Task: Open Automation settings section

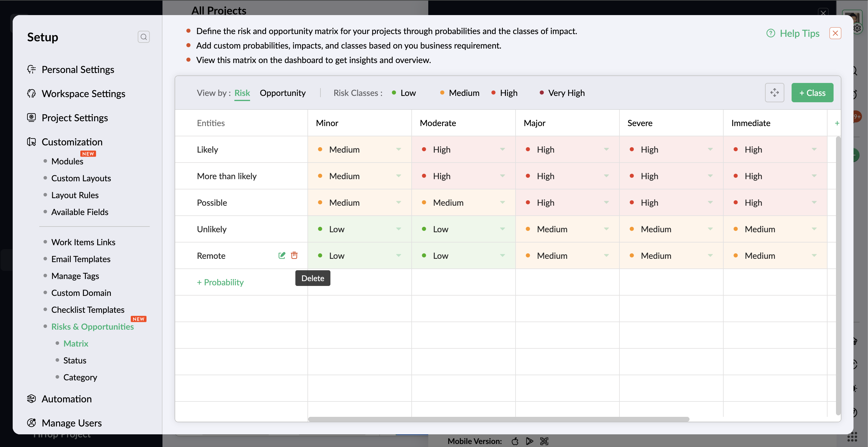Action: pos(66,398)
